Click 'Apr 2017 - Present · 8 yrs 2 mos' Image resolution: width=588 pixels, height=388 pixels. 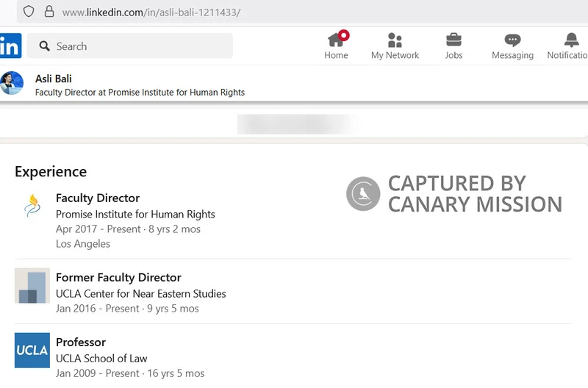click(x=128, y=229)
